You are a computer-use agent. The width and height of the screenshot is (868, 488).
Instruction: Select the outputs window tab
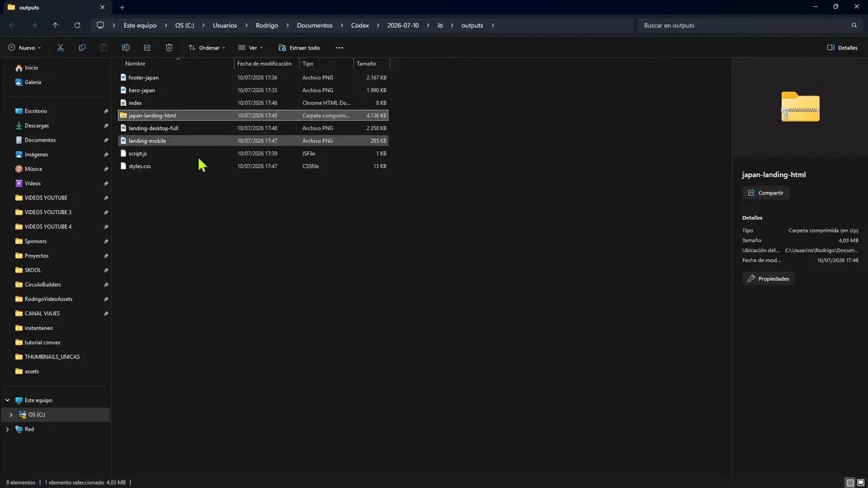click(56, 7)
